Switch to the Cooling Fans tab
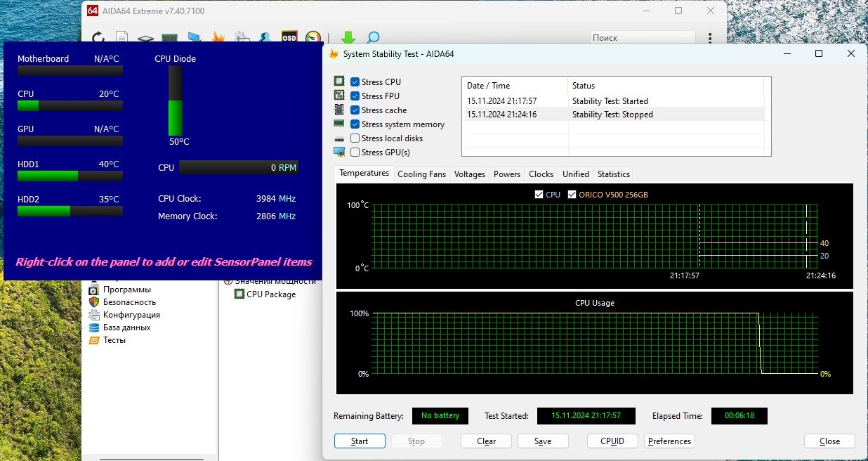Screen dimensions: 868x461 421,174
